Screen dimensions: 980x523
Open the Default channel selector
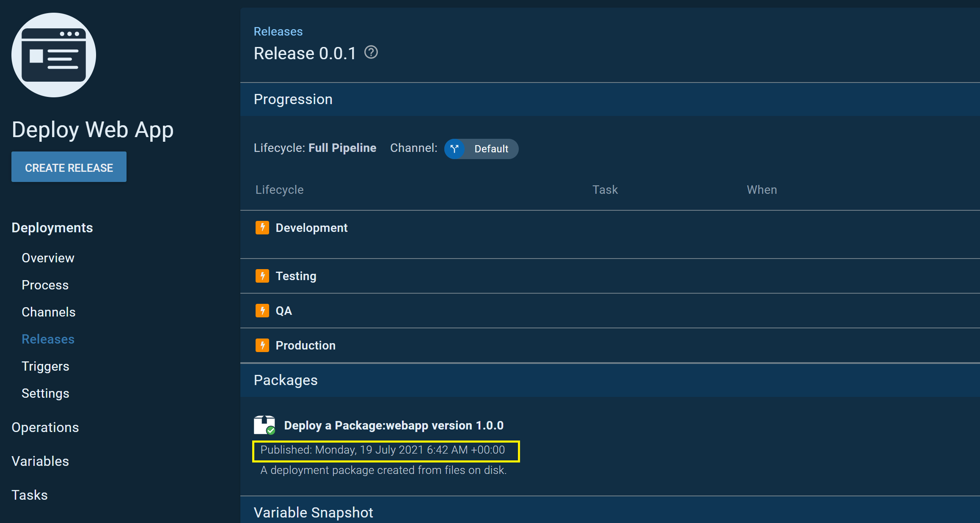491,149
